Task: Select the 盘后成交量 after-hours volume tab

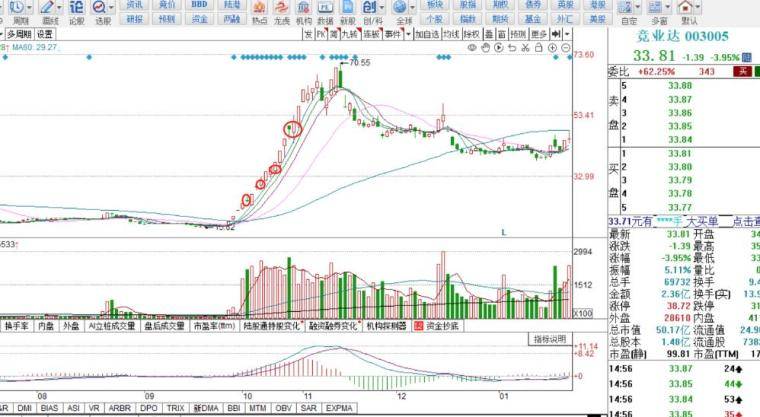Action: (x=165, y=326)
